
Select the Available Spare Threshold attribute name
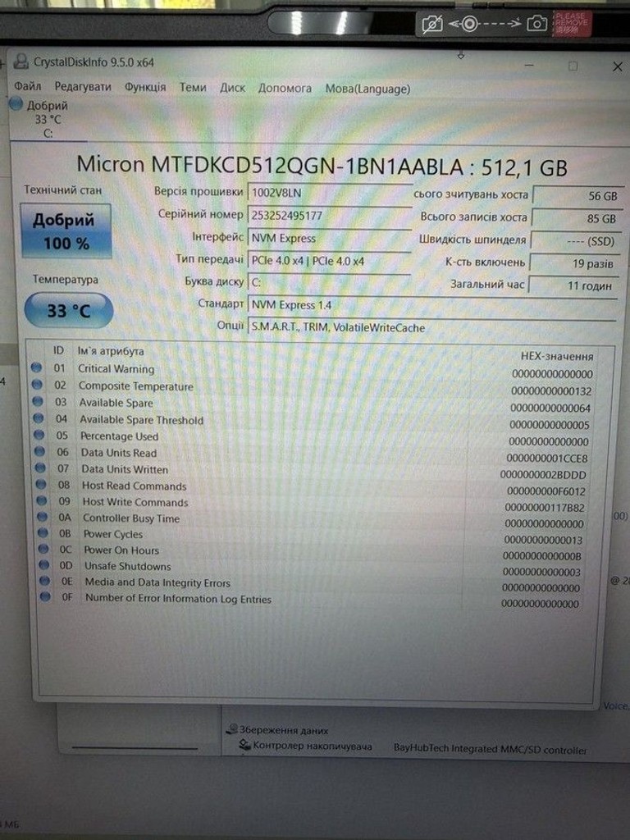[x=141, y=419]
